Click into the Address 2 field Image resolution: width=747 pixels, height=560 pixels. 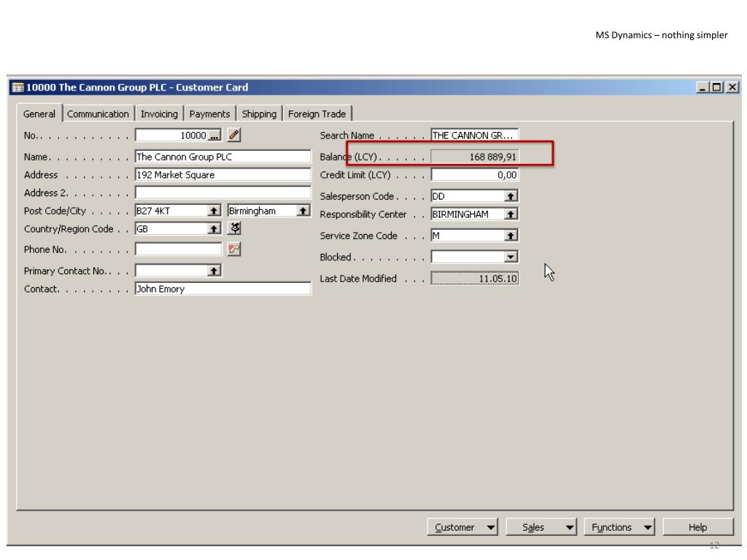click(x=223, y=192)
